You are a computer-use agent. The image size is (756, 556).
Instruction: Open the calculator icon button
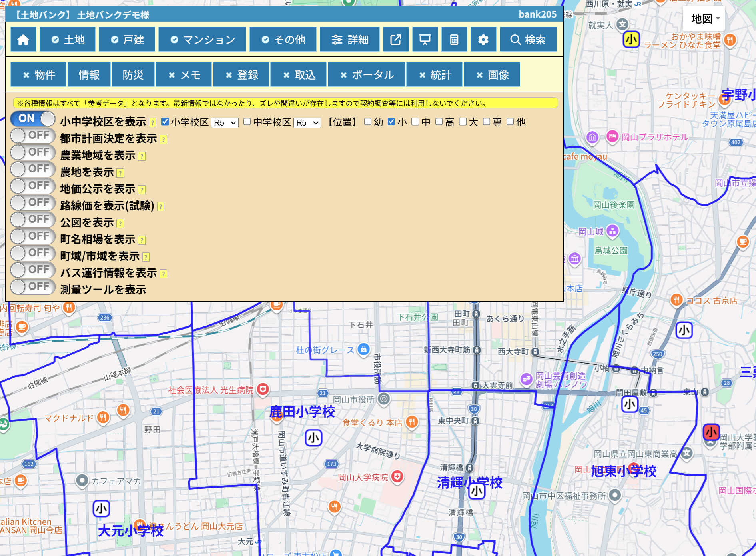click(x=454, y=40)
